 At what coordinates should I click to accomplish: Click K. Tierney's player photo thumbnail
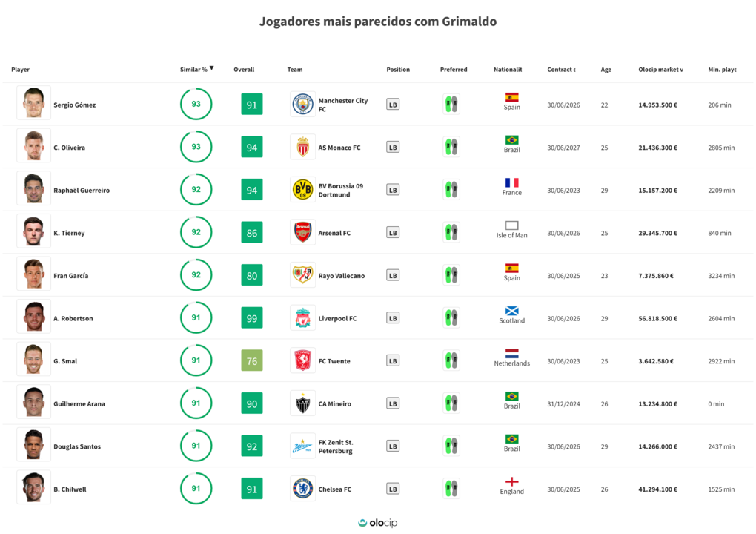[34, 232]
